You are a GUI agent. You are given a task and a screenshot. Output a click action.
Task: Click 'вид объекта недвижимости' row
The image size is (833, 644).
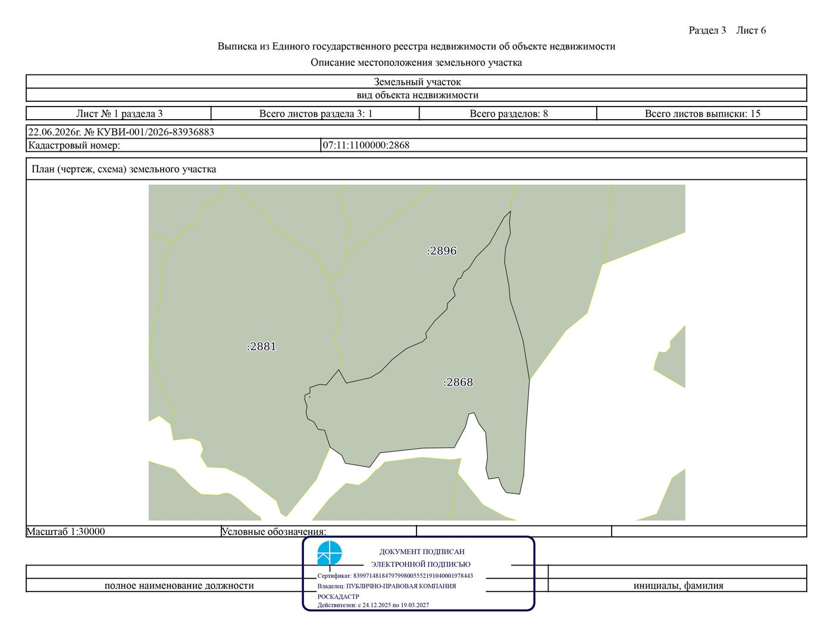416,95
